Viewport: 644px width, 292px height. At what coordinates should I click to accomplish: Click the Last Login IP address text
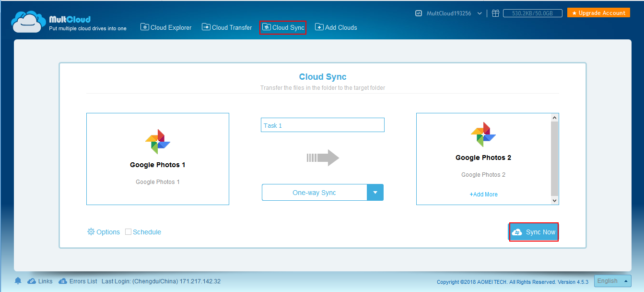[200, 281]
